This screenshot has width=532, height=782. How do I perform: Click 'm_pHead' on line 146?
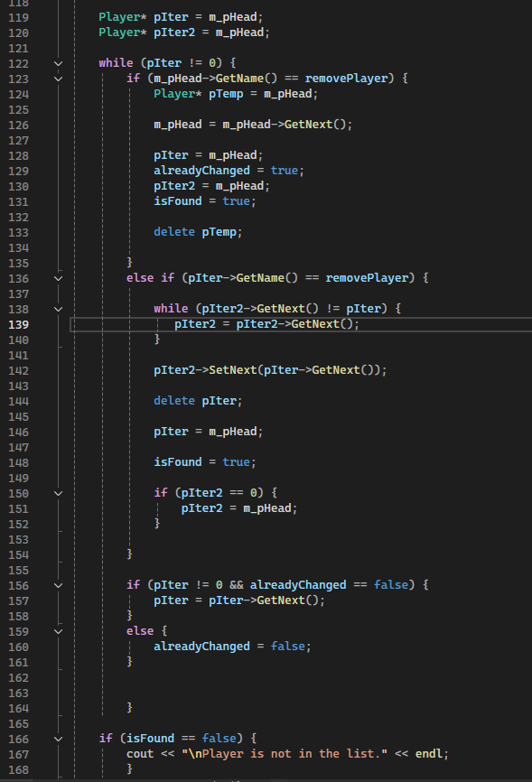pos(232,432)
